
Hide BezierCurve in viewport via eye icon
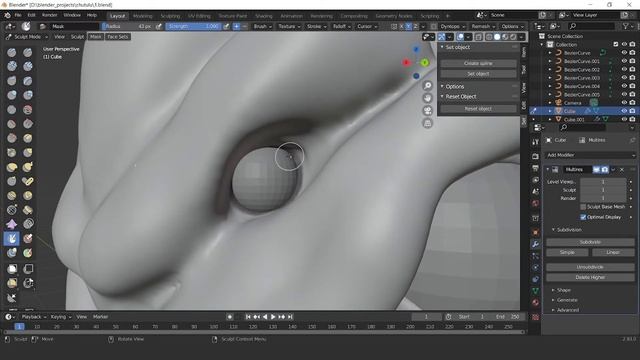(x=624, y=53)
